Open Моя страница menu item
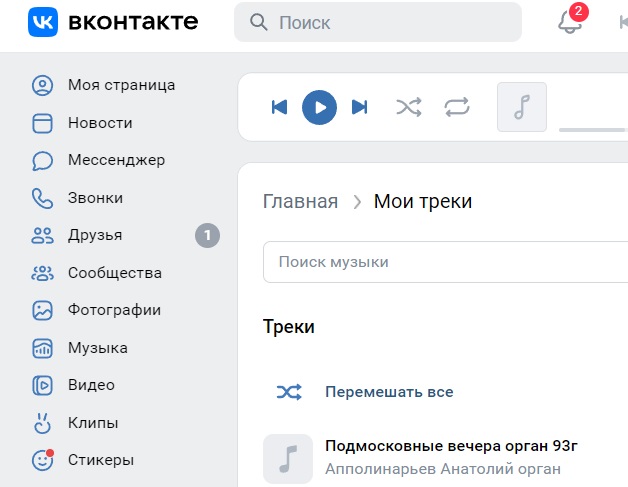This screenshot has height=487, width=628. click(122, 85)
